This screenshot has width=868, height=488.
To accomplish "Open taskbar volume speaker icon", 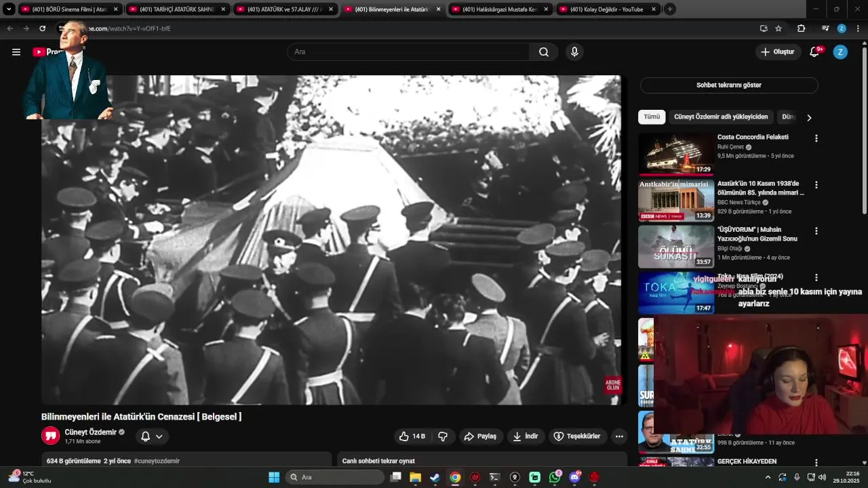I will coord(823,477).
